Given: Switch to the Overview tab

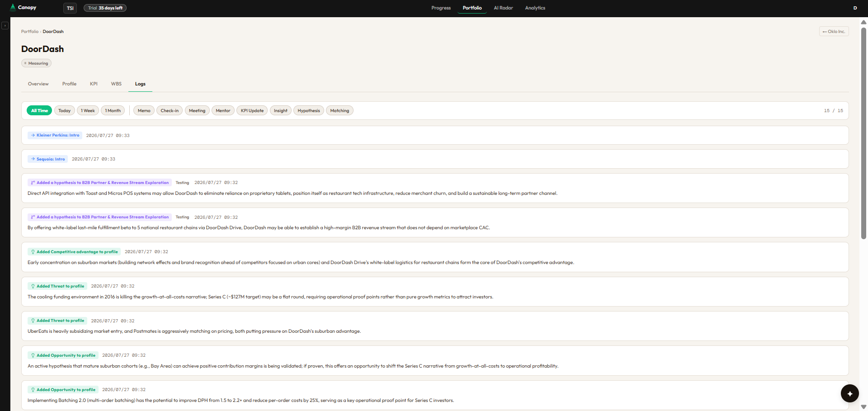Looking at the screenshot, I should (38, 84).
